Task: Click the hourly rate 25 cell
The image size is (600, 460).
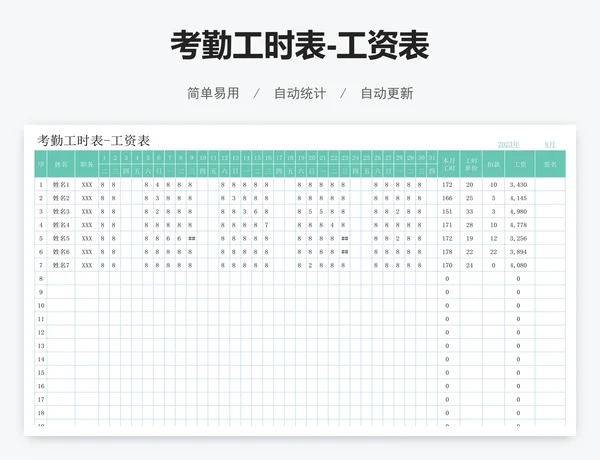Action: 470,198
